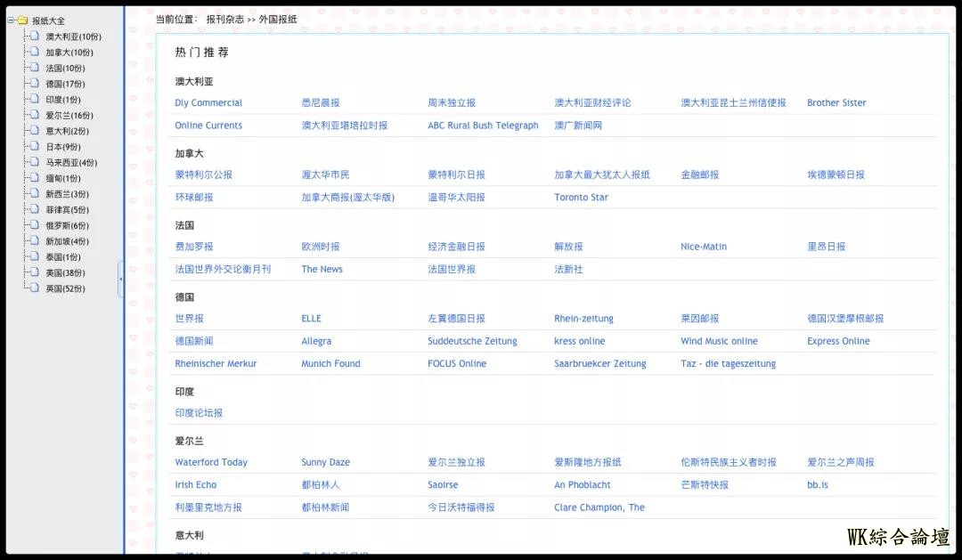Click the page icon beside 俄罗斯(6份)

pyautogui.click(x=34, y=225)
